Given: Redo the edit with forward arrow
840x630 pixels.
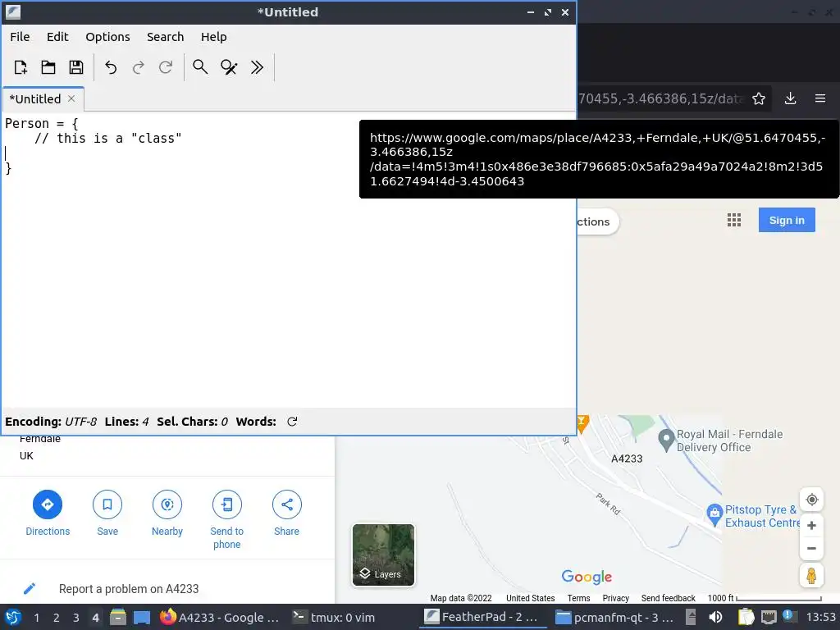Looking at the screenshot, I should tap(138, 67).
